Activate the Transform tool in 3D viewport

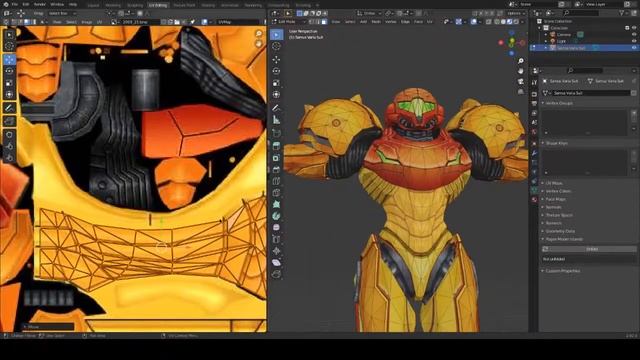(276, 95)
